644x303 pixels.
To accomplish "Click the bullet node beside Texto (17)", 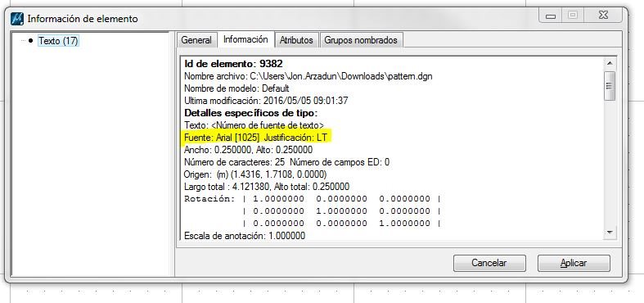I will tap(31, 41).
